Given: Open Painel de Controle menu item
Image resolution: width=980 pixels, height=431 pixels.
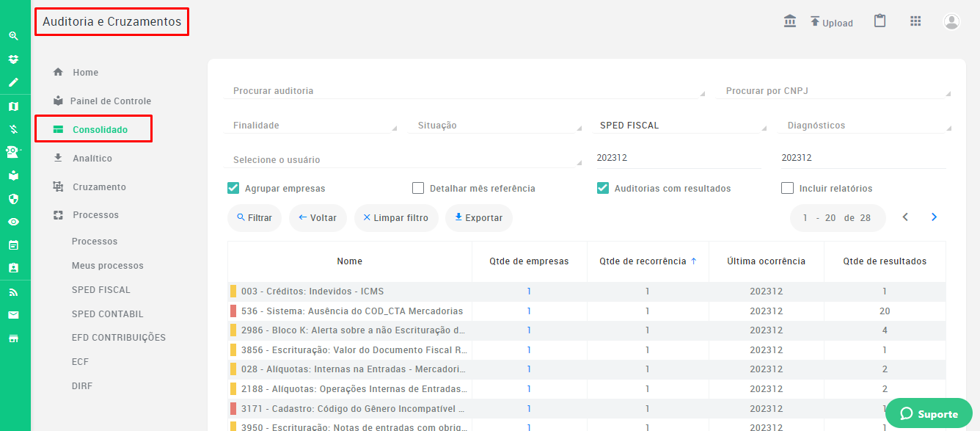Looking at the screenshot, I should tap(102, 101).
